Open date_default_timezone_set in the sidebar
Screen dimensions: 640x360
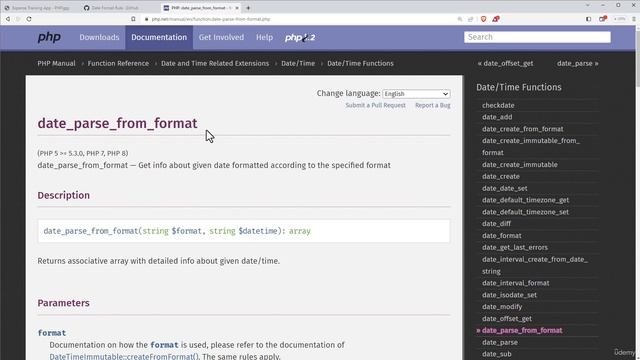[x=525, y=212]
